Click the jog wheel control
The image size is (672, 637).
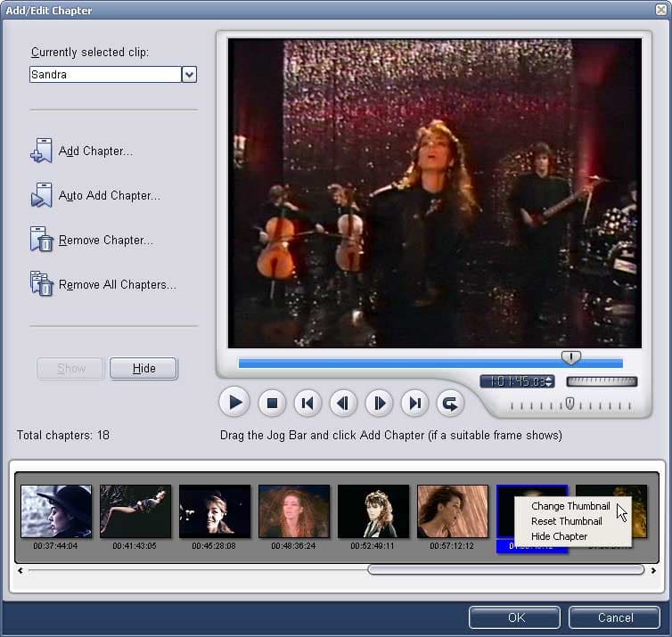[x=602, y=381]
